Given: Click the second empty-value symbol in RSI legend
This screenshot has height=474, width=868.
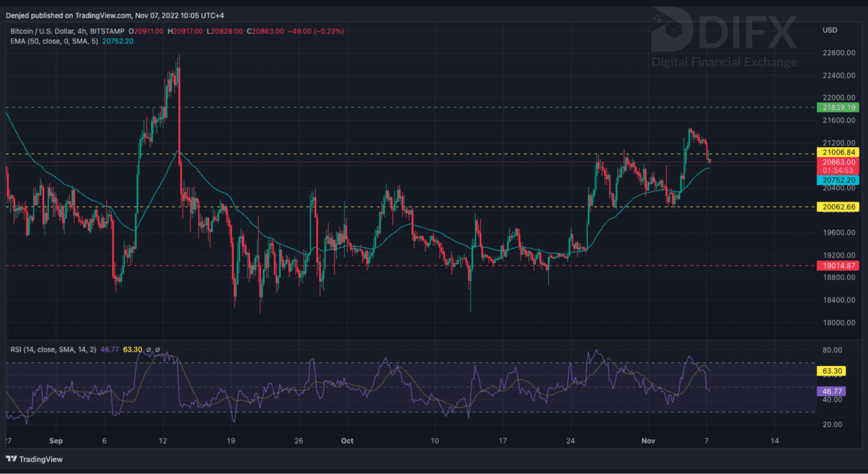Looking at the screenshot, I should coord(158,350).
